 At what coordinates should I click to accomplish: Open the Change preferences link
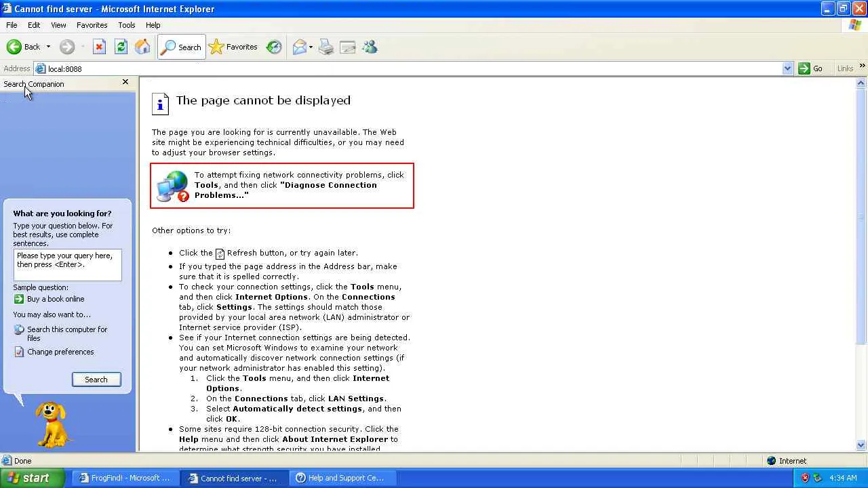(60, 352)
